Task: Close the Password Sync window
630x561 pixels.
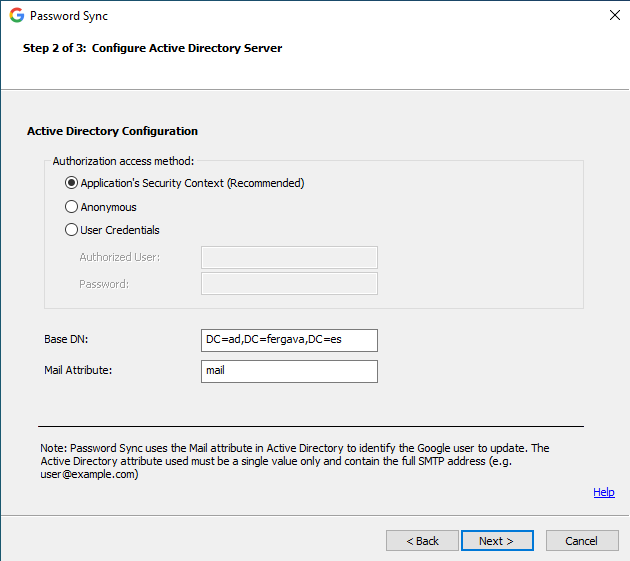Action: [x=615, y=15]
